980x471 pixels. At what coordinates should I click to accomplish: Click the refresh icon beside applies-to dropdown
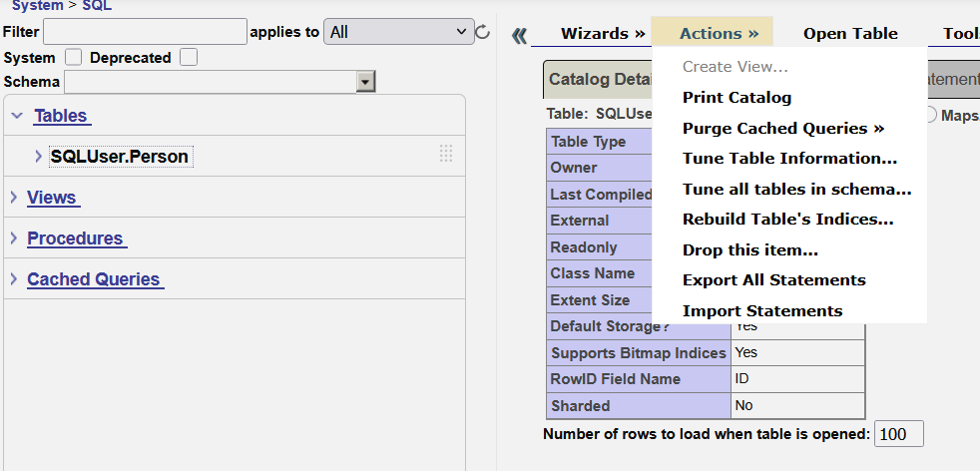click(x=483, y=32)
